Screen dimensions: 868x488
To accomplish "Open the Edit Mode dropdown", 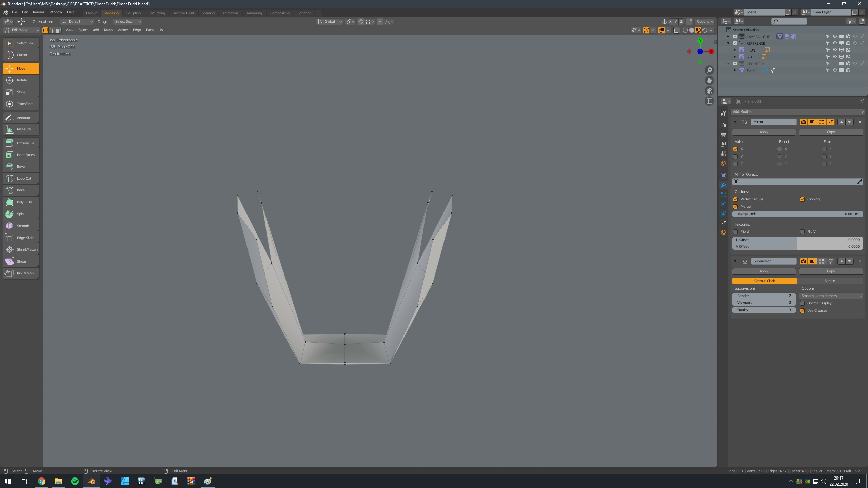I will pyautogui.click(x=22, y=30).
